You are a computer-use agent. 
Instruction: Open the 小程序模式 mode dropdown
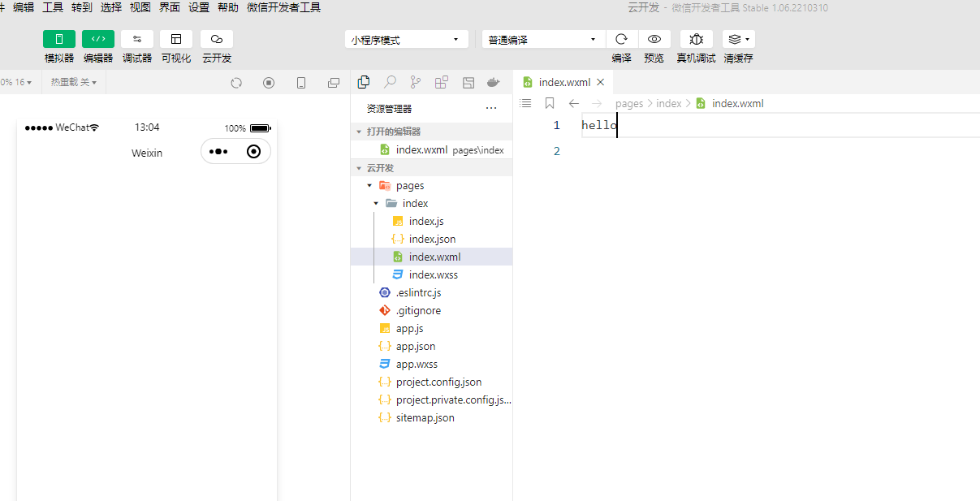point(407,40)
